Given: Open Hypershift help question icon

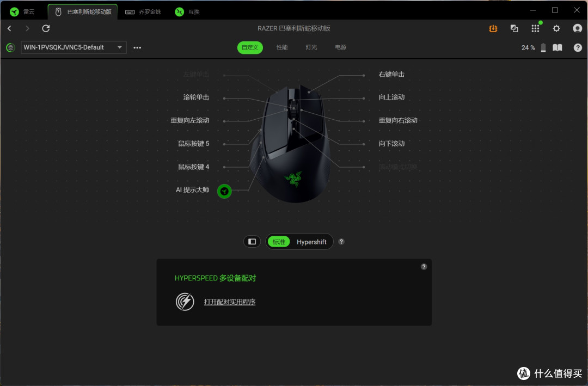Looking at the screenshot, I should (341, 242).
